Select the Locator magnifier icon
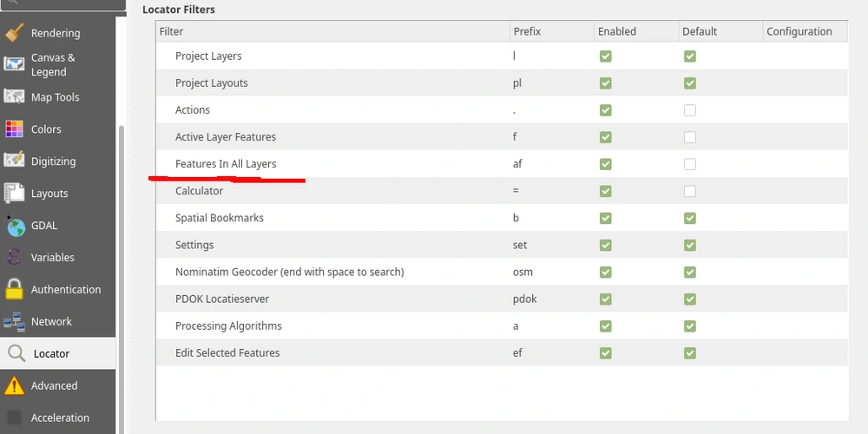 pyautogui.click(x=16, y=353)
